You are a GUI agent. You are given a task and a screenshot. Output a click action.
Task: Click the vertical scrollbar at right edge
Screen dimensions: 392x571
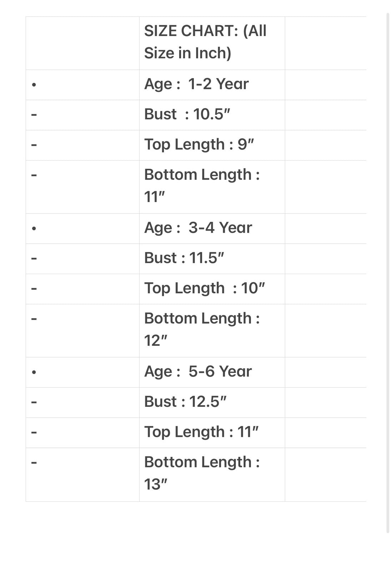tap(388, 273)
